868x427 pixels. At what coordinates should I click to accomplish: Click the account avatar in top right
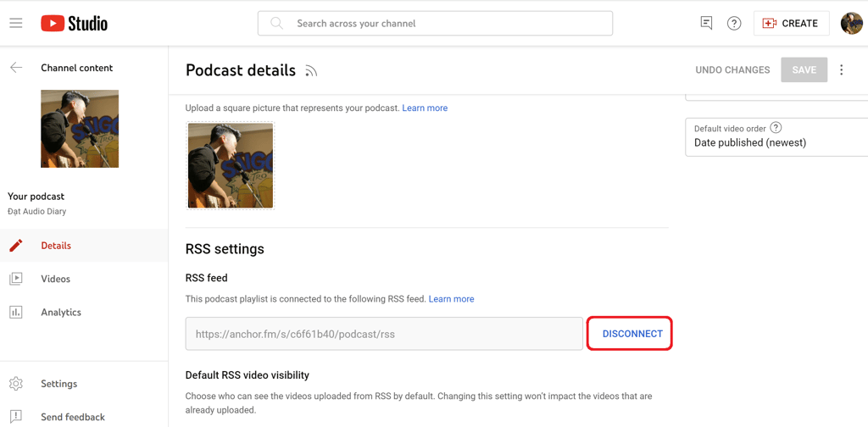851,23
